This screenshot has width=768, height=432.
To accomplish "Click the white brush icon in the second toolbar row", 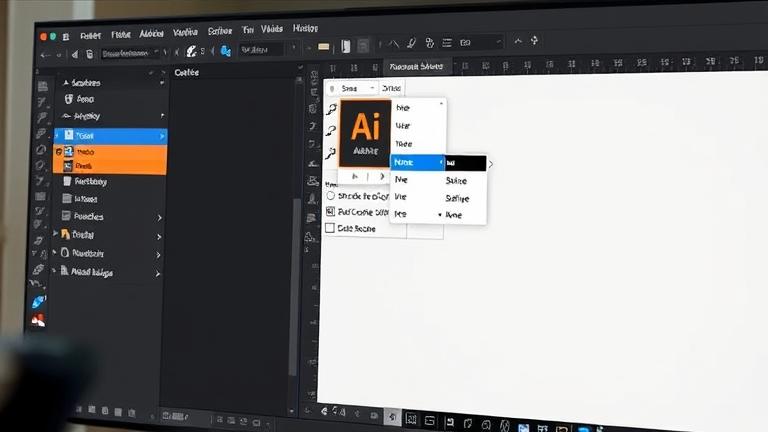I will point(191,51).
